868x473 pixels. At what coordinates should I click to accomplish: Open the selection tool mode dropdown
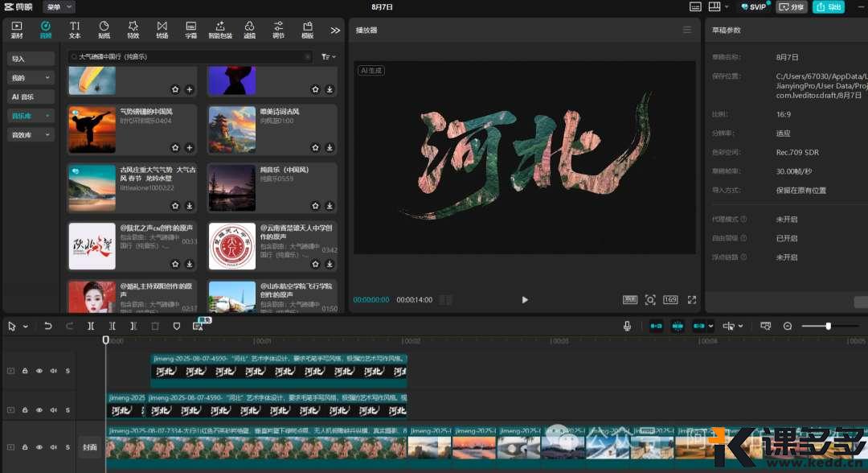coord(26,327)
